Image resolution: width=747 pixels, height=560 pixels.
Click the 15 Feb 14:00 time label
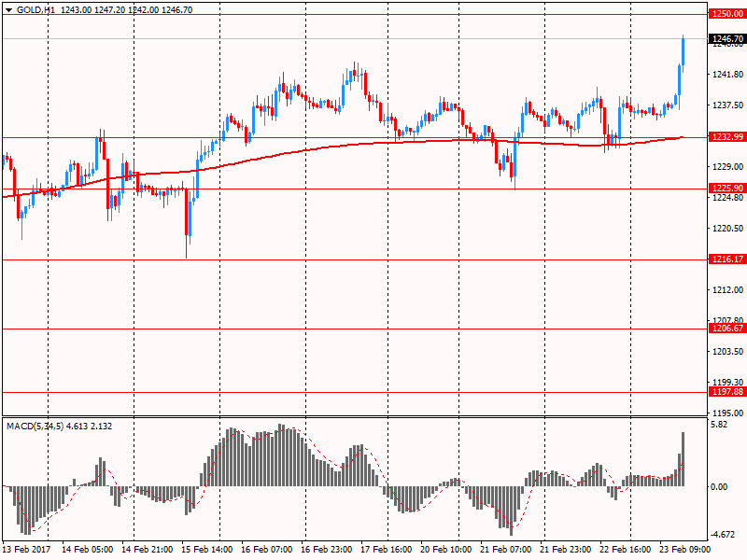click(207, 551)
